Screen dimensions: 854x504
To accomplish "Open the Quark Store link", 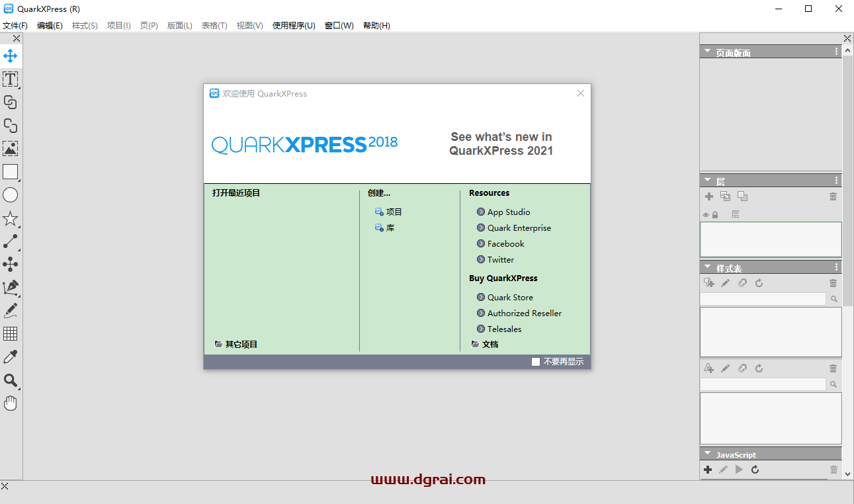I will (x=509, y=297).
